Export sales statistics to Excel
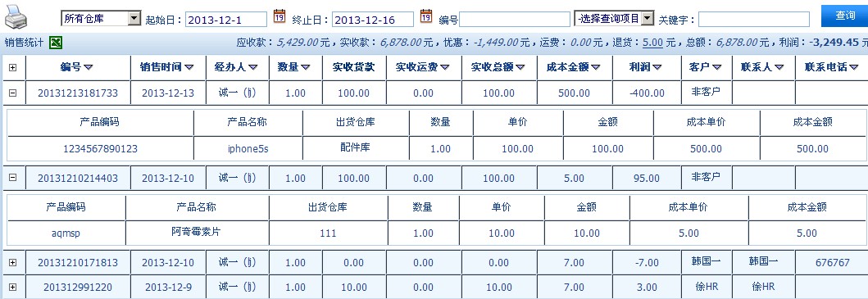The image size is (868, 299). coord(56,42)
